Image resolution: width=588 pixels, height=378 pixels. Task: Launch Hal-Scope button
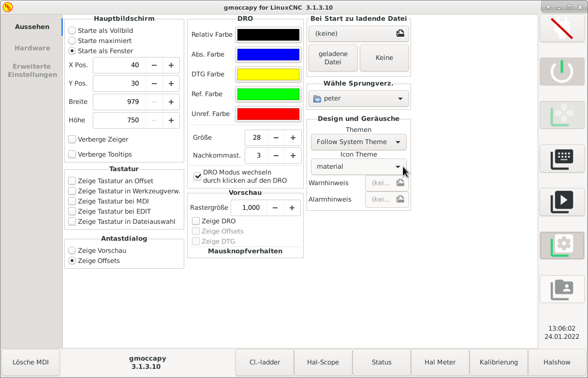click(323, 362)
